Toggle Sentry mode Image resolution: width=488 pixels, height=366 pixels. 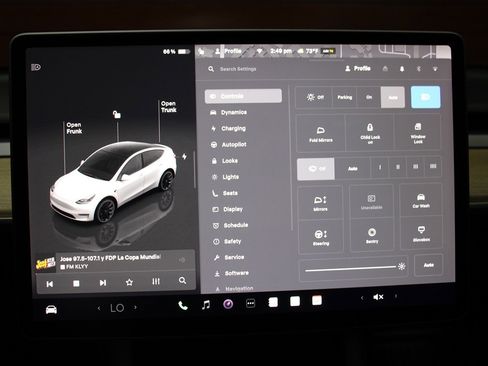tap(372, 235)
